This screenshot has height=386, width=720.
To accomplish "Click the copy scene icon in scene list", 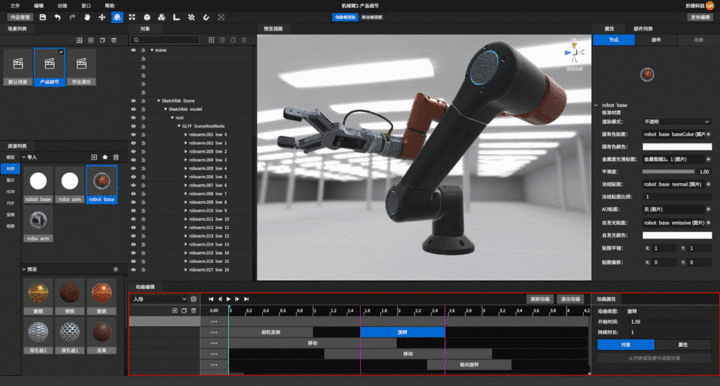I will [x=102, y=40].
